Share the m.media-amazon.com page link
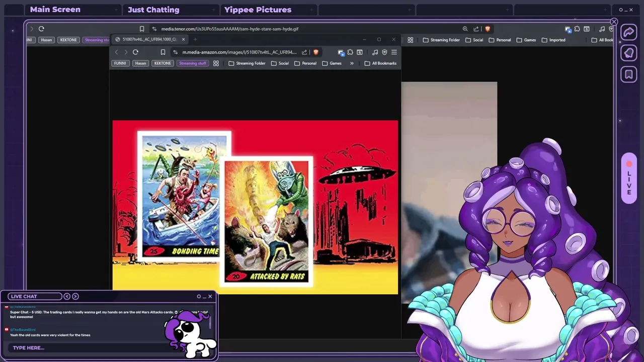644x362 pixels. pos(304,52)
